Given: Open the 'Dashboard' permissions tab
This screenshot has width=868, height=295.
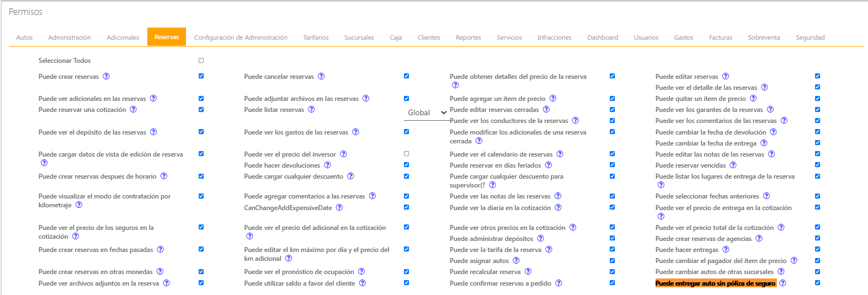Looking at the screenshot, I should pyautogui.click(x=603, y=37).
